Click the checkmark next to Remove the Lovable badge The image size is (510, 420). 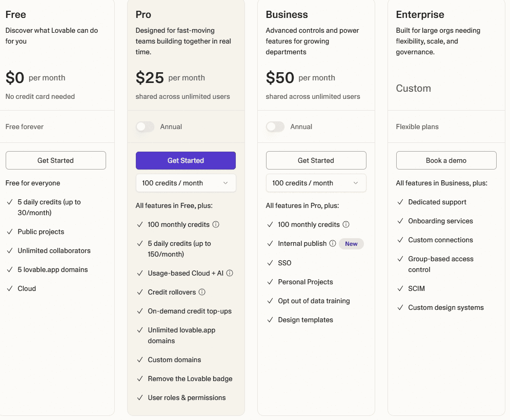(140, 379)
